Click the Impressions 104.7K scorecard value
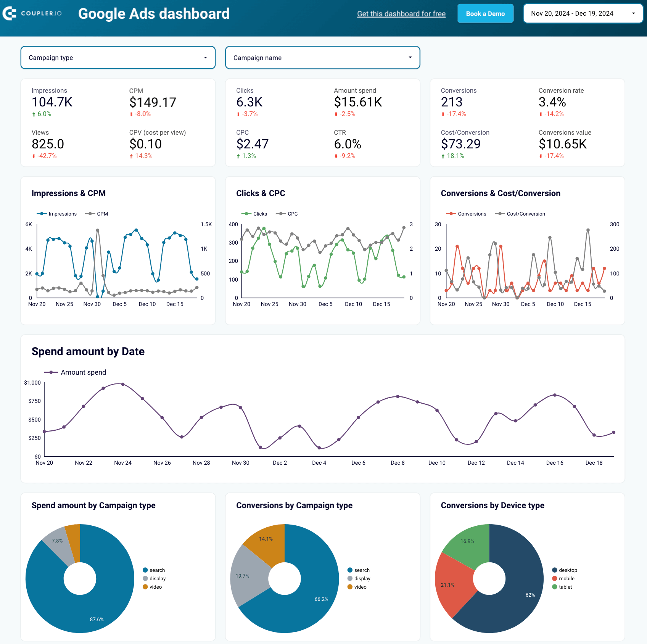Image resolution: width=647 pixels, height=644 pixels. coord(52,102)
